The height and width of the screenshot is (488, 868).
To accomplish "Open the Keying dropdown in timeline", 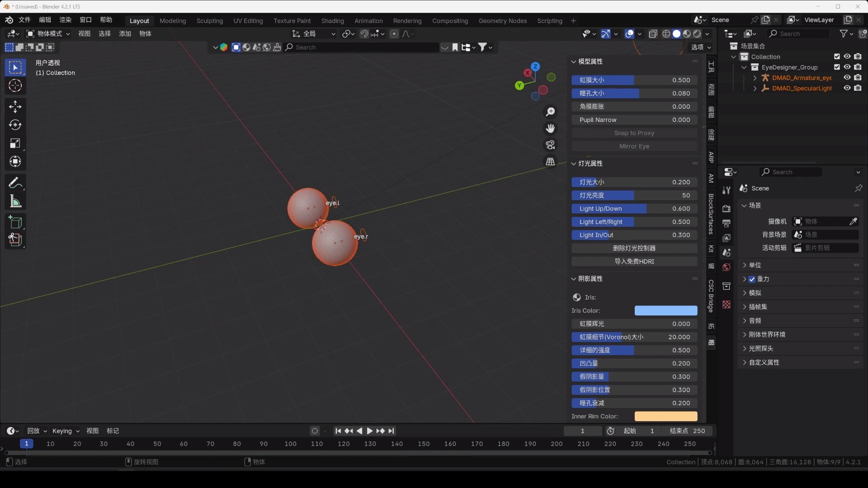I will [66, 431].
